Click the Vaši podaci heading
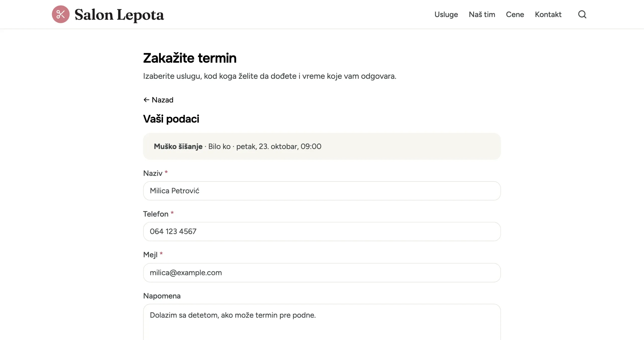644x340 pixels. tap(171, 119)
